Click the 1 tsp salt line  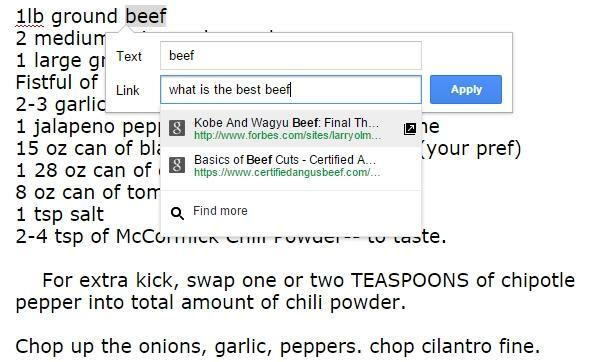(x=60, y=214)
